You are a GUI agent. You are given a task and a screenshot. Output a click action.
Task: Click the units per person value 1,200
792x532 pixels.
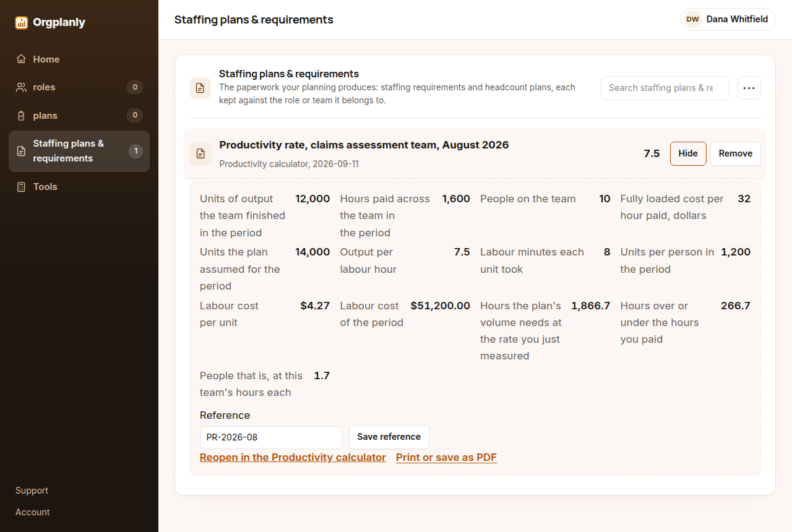coord(736,252)
